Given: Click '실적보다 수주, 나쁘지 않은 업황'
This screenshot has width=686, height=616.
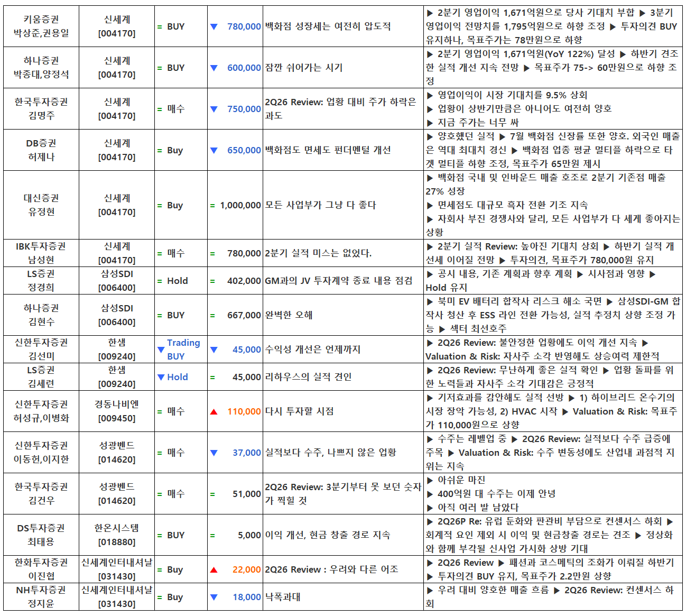Looking at the screenshot, I should [x=330, y=453].
